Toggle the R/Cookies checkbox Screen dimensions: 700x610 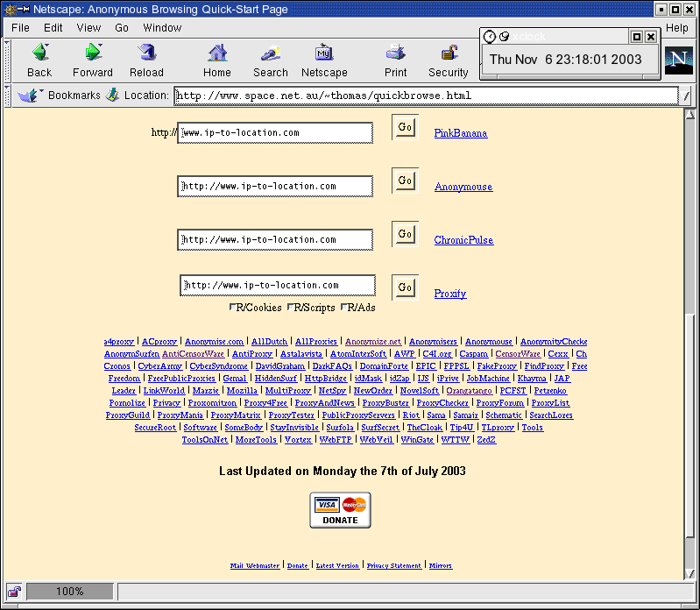232,308
